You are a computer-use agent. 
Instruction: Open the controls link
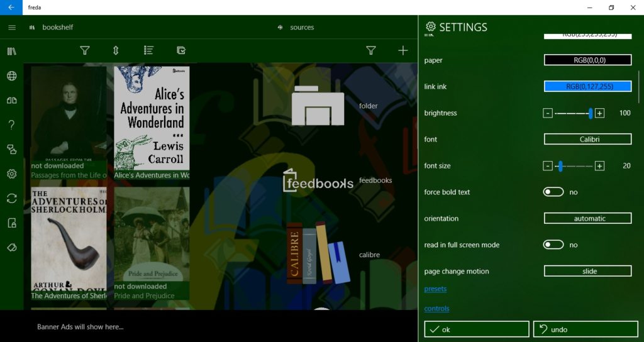436,308
